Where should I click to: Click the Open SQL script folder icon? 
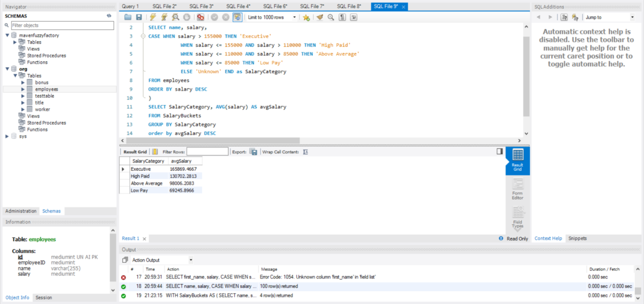point(128,17)
